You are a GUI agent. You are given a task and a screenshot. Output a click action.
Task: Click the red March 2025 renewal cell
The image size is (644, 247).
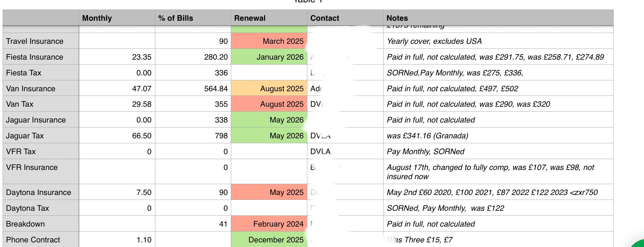[x=269, y=41]
